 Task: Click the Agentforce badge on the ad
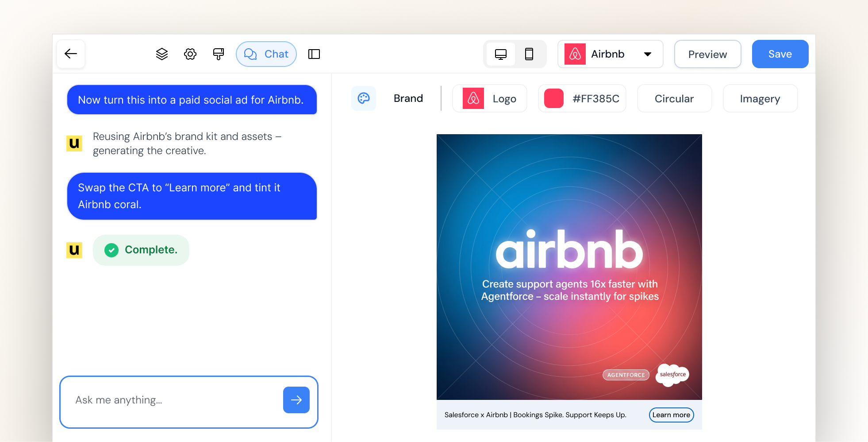[626, 375]
